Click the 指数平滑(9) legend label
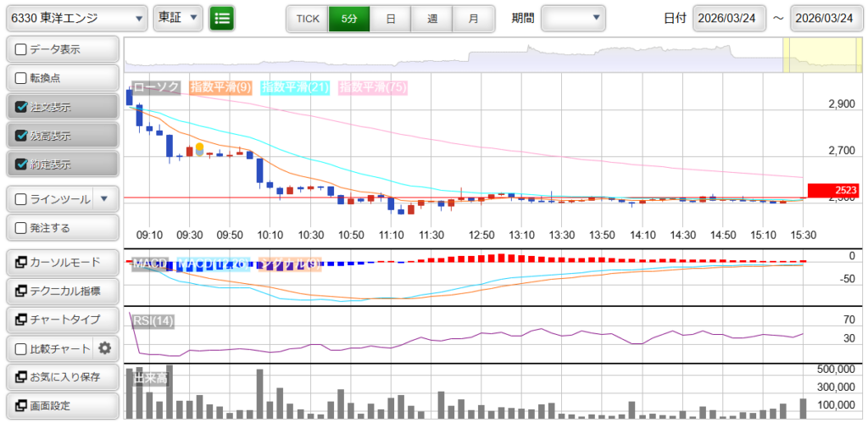Viewport: 868px width, 423px height. click(220, 86)
